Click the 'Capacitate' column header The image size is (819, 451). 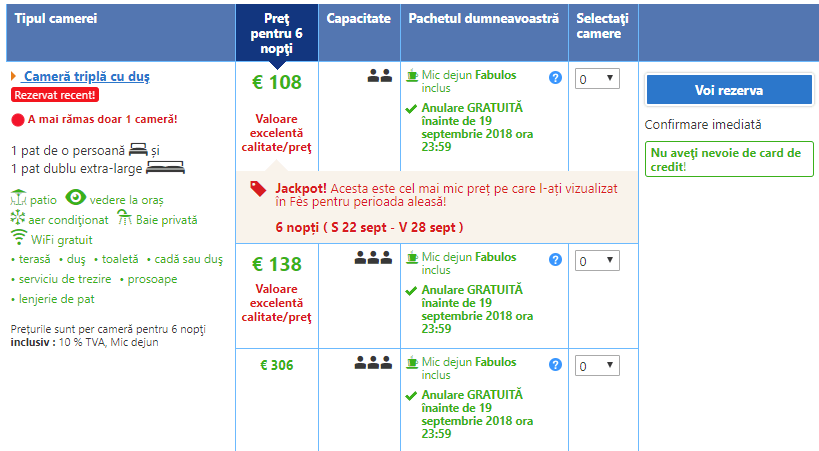tap(359, 20)
